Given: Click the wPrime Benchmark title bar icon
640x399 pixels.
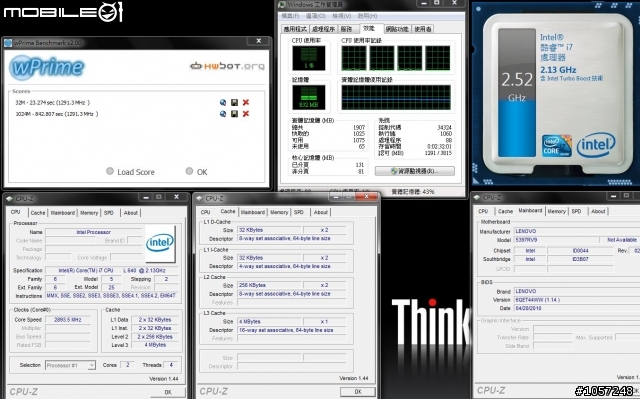Looking at the screenshot, I should 8,43.
